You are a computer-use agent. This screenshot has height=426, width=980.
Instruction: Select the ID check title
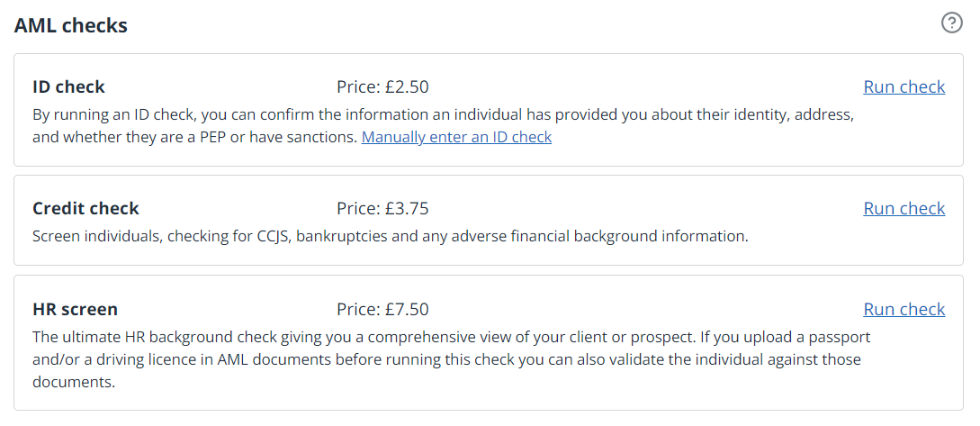point(68,86)
